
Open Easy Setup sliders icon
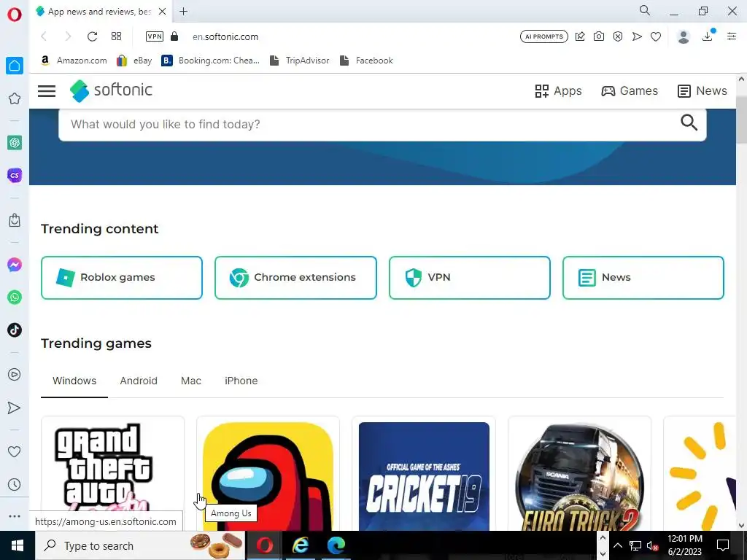(732, 36)
